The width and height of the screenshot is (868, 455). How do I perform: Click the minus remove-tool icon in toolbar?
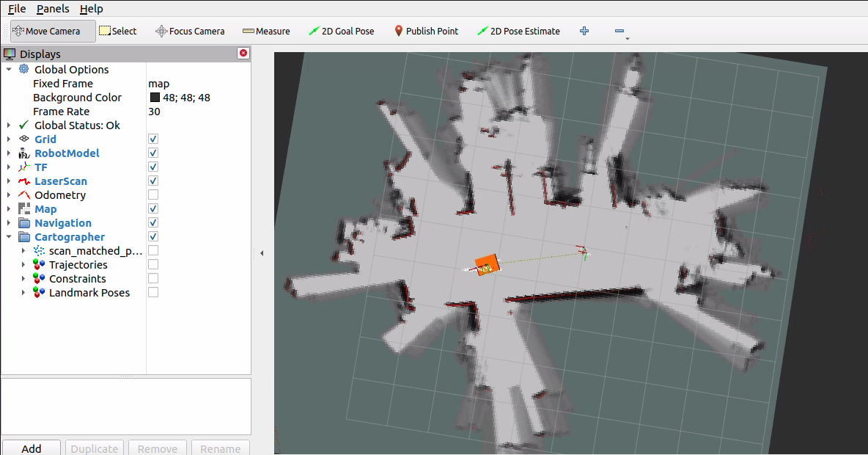coord(619,31)
